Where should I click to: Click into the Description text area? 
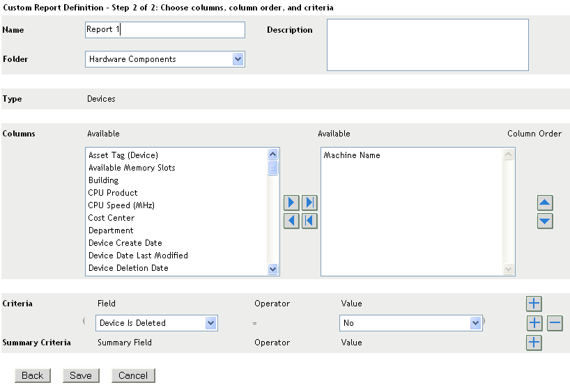(x=427, y=45)
